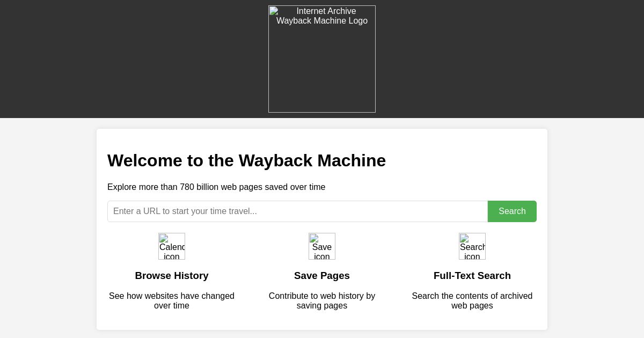The height and width of the screenshot is (338, 644).
Task: Click the Search icon's broken image placeholder
Action: point(472,246)
